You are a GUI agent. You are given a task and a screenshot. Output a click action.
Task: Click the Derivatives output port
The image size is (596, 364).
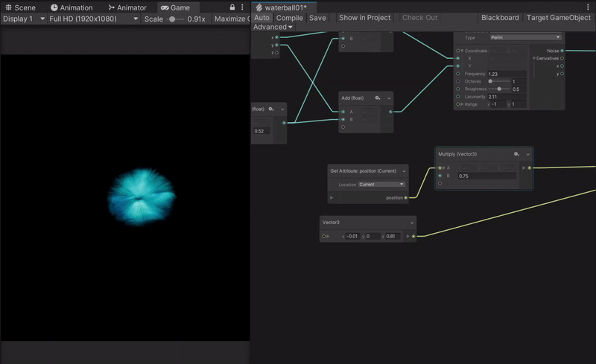tap(562, 58)
